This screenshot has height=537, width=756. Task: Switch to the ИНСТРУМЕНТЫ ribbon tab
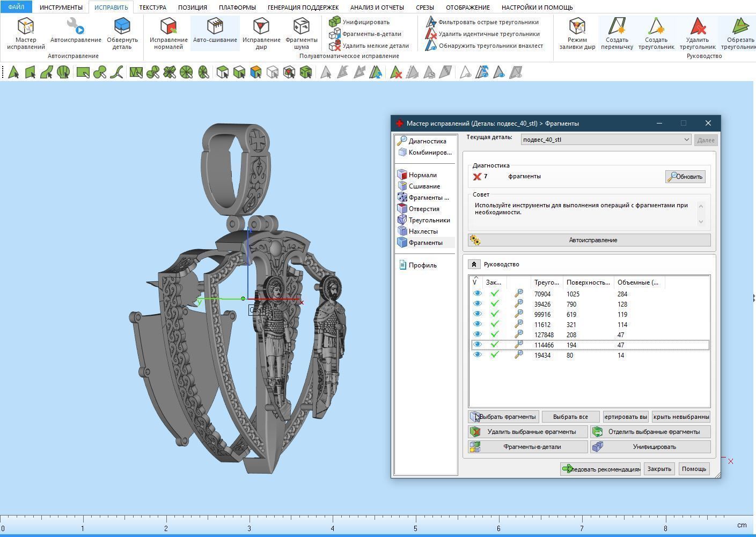coord(61,8)
